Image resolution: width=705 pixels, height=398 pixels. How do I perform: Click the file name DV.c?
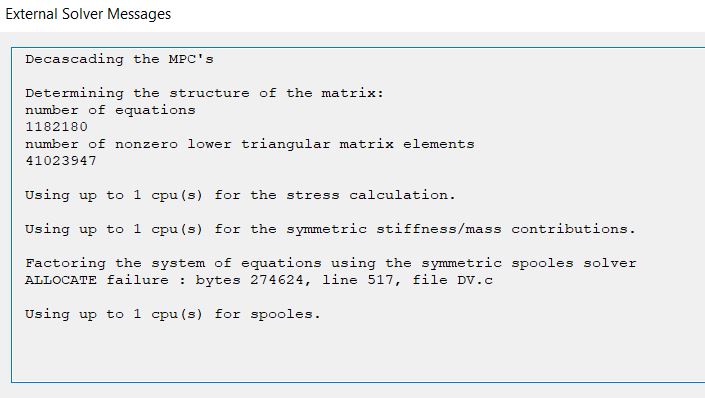click(475, 280)
